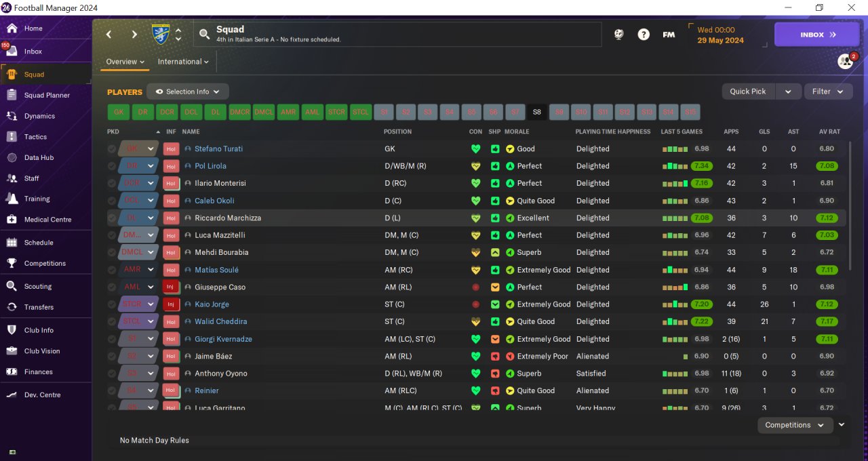This screenshot has width=868, height=461.
Task: Open the Tactics sidebar icon
Action: click(12, 137)
